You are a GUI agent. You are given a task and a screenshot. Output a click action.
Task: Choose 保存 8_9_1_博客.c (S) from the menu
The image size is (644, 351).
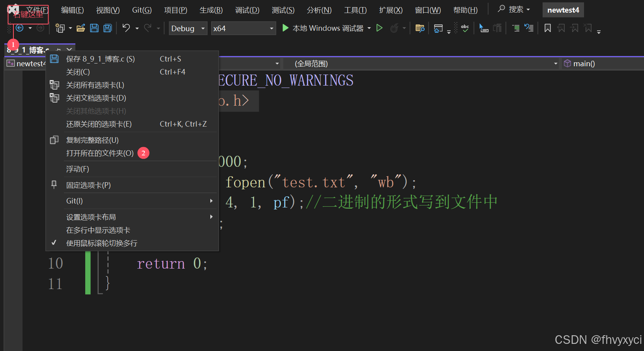(132, 59)
